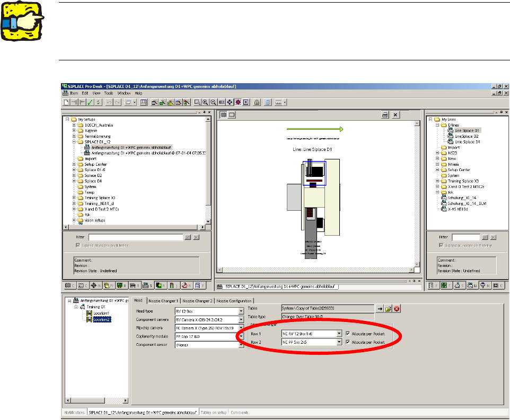Click the arrow button beside the Table field
This screenshot has width=510, height=420.
pos(380,309)
